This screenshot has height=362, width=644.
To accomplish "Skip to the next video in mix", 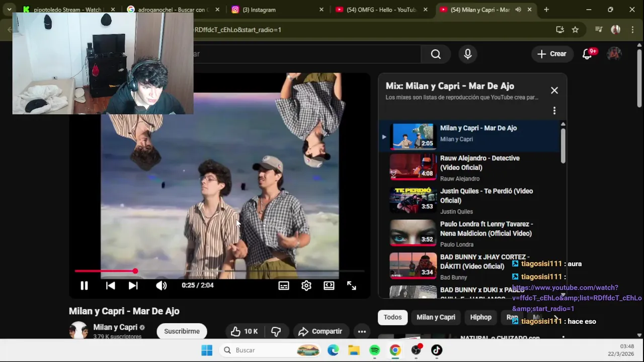I will tap(133, 286).
